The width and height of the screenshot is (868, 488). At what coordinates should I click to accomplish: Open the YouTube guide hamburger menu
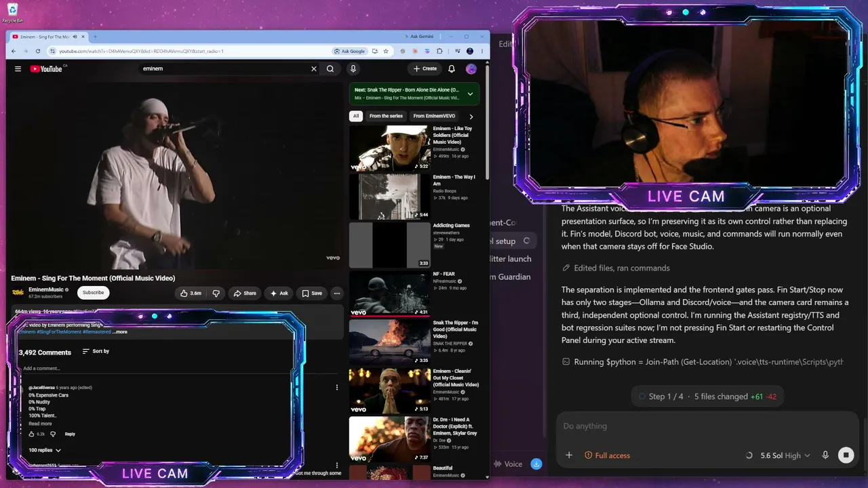click(x=18, y=68)
